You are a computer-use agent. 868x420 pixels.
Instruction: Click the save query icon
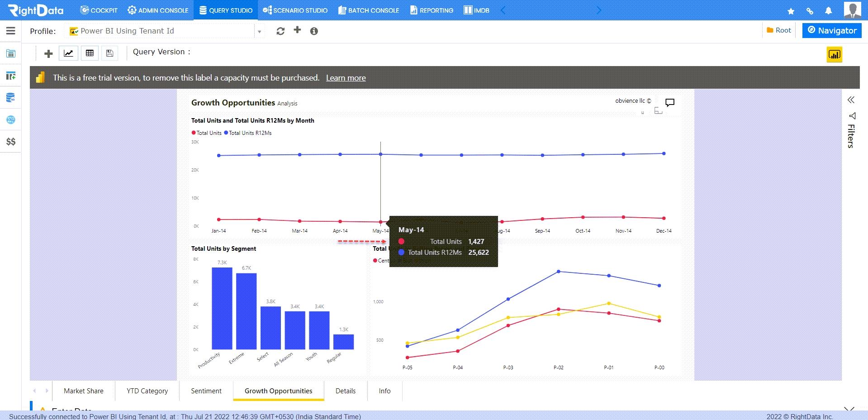coord(109,53)
